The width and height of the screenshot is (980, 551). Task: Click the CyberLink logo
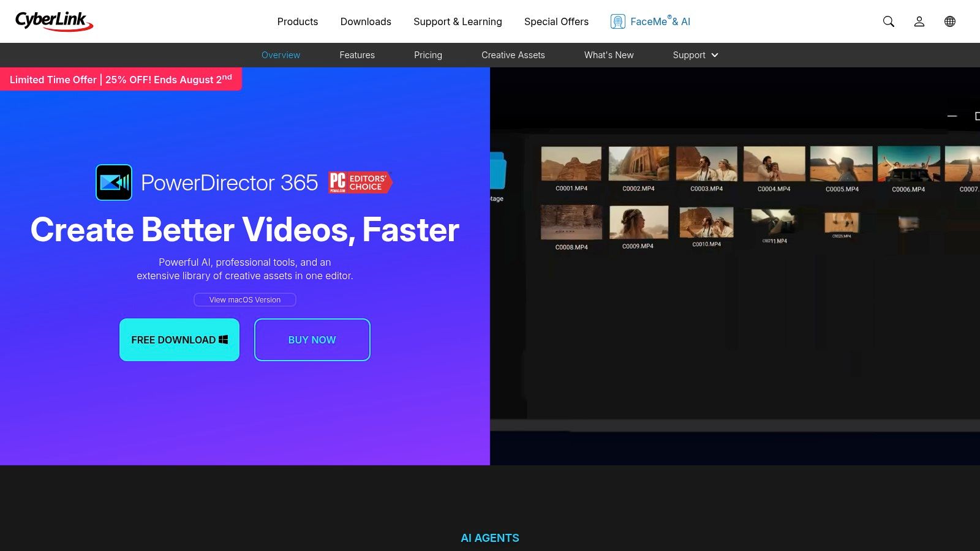coord(54,21)
